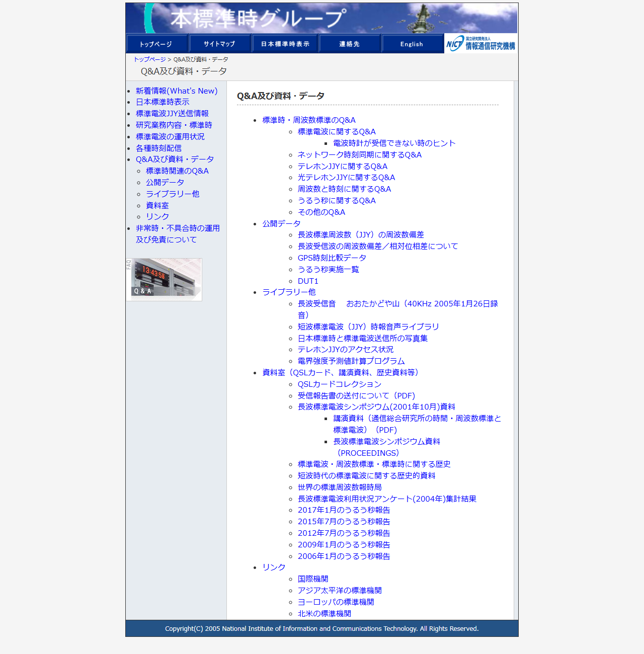644x654 pixels.
Task: Open 2017年1月のうるう秒報告 link
Action: click(344, 510)
